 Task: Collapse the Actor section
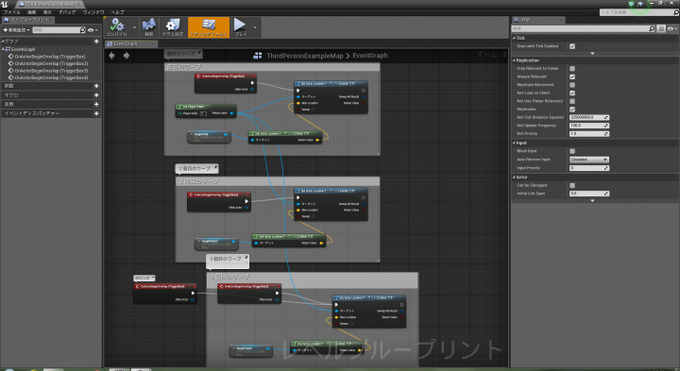[514, 177]
